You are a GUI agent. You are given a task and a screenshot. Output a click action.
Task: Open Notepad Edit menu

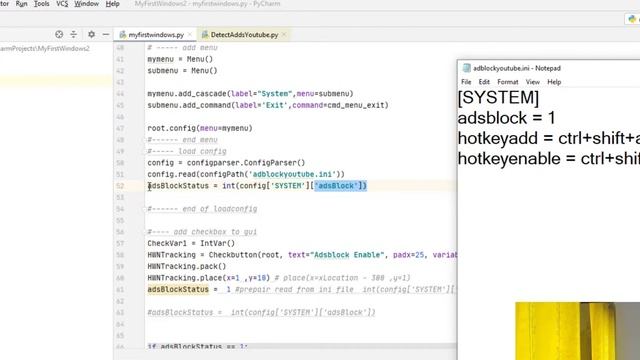(x=484, y=82)
